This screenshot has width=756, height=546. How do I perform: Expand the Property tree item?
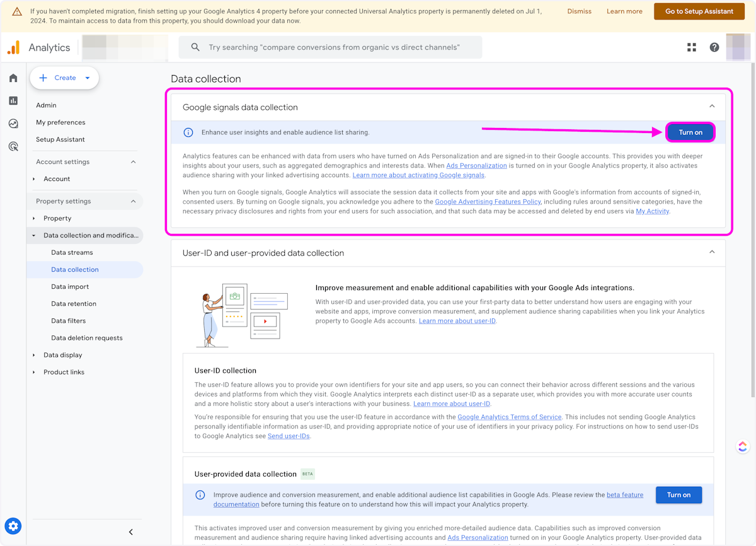pyautogui.click(x=34, y=218)
